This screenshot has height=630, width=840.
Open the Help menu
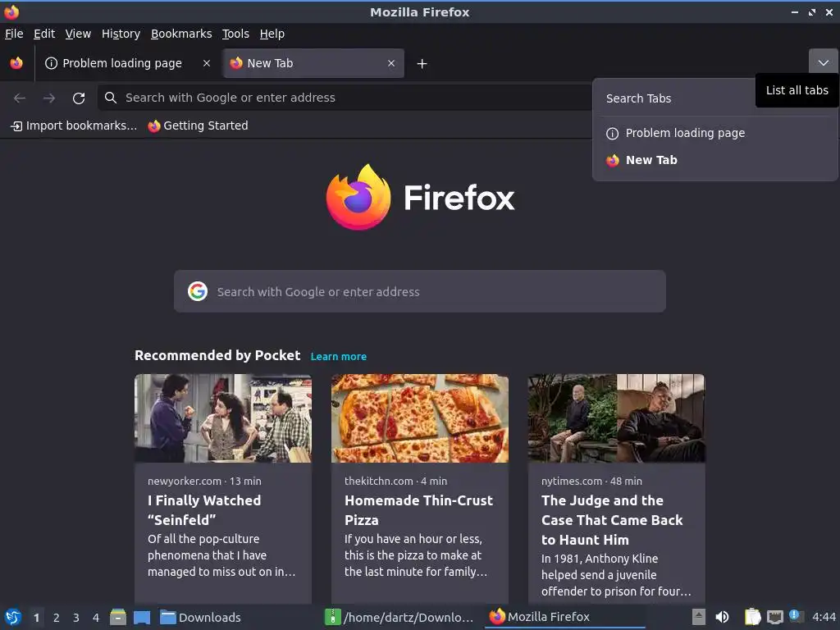[272, 34]
